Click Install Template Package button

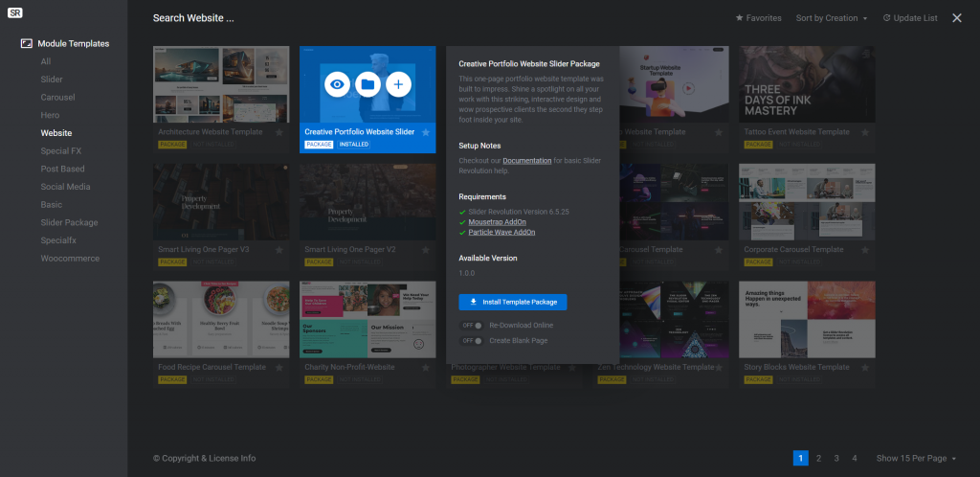point(513,302)
